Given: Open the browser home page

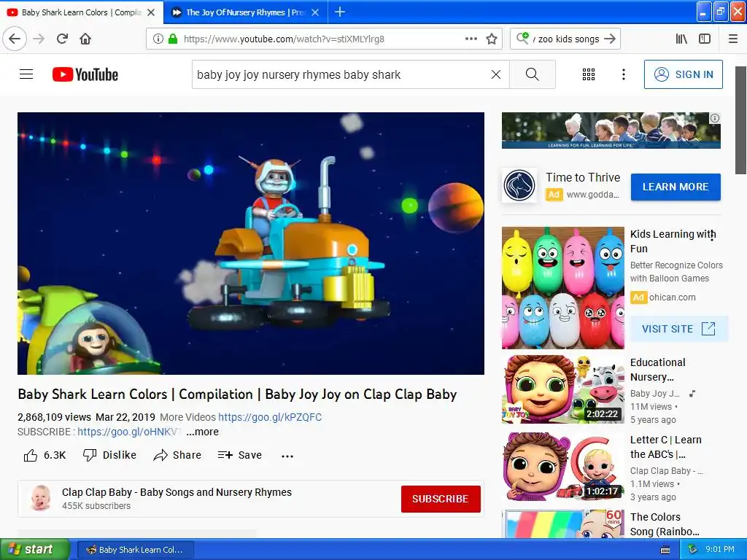Looking at the screenshot, I should 85,39.
